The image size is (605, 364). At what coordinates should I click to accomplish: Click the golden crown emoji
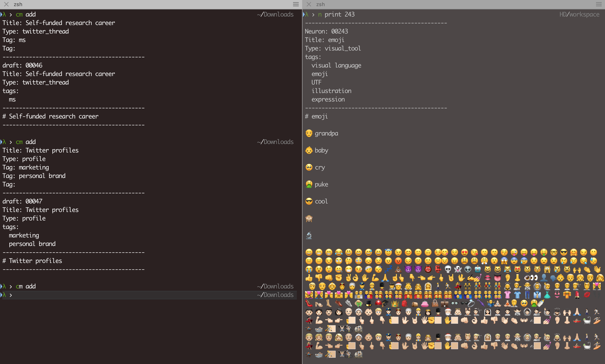(x=395, y=304)
